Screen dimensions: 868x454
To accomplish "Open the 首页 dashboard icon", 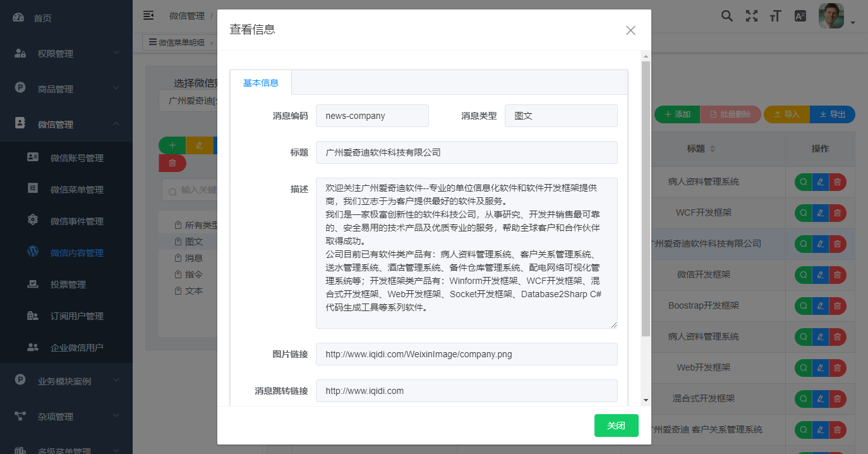I will click(x=18, y=18).
